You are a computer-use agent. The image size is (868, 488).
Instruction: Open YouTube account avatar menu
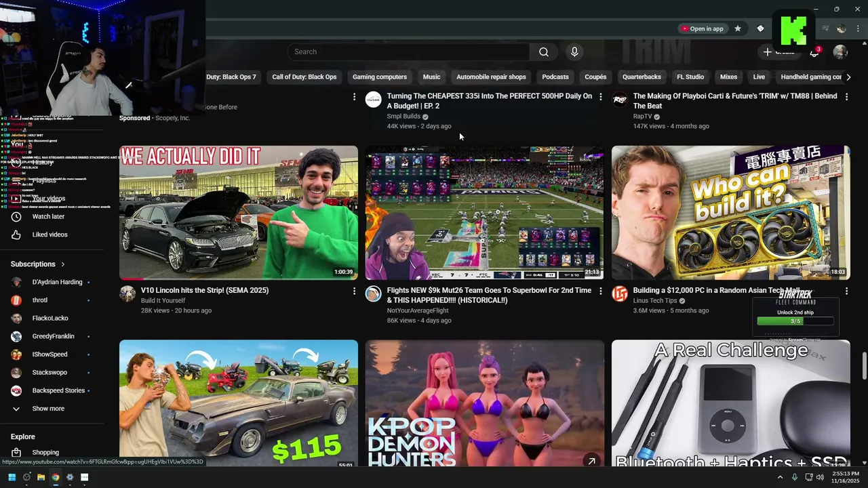[840, 52]
